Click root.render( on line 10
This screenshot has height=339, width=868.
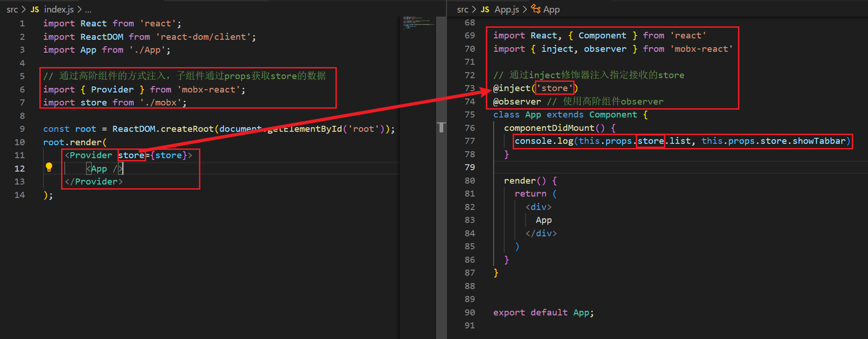click(75, 142)
